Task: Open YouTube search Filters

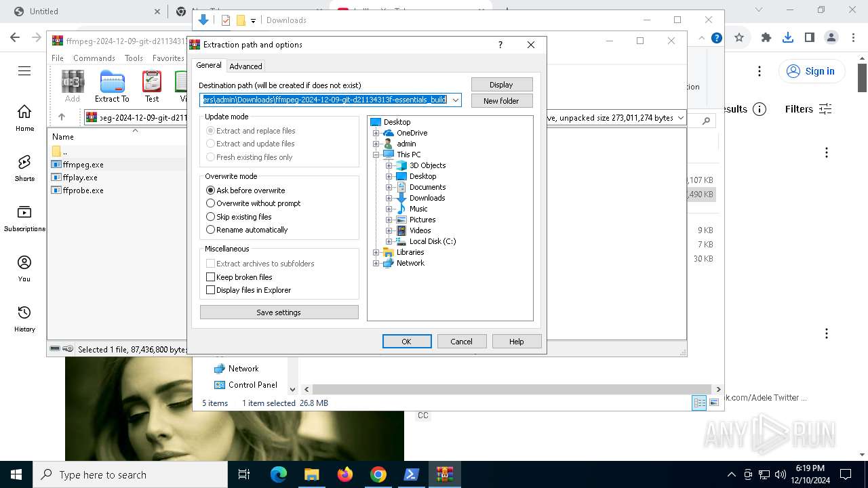Action: (x=808, y=109)
